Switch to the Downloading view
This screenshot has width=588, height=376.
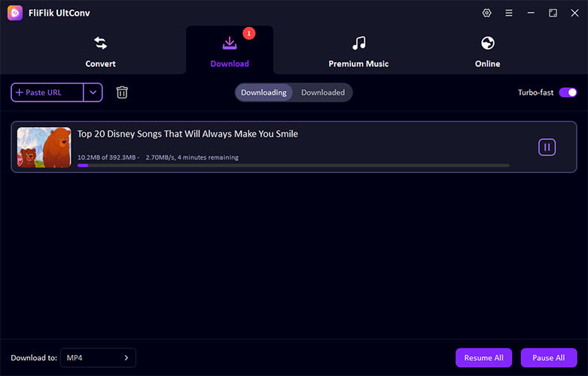click(264, 92)
